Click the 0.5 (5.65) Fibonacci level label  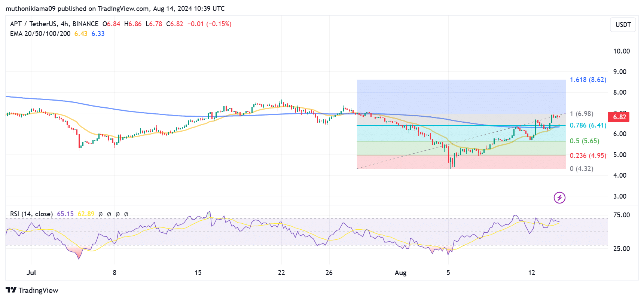[x=585, y=141]
